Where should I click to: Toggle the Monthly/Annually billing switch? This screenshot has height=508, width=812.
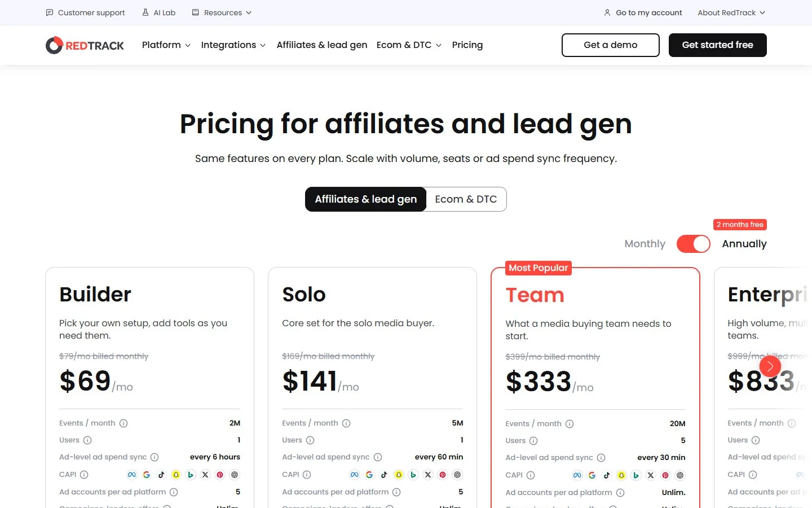click(x=694, y=244)
